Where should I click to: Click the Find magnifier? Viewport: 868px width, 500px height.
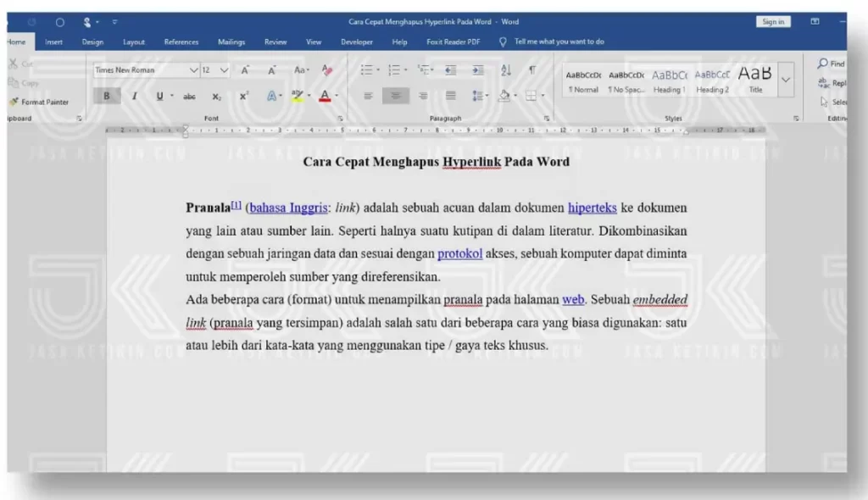pyautogui.click(x=822, y=64)
